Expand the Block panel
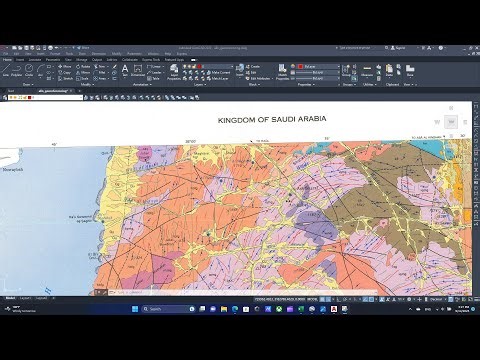The height and width of the screenshot is (360, 480). (x=254, y=85)
